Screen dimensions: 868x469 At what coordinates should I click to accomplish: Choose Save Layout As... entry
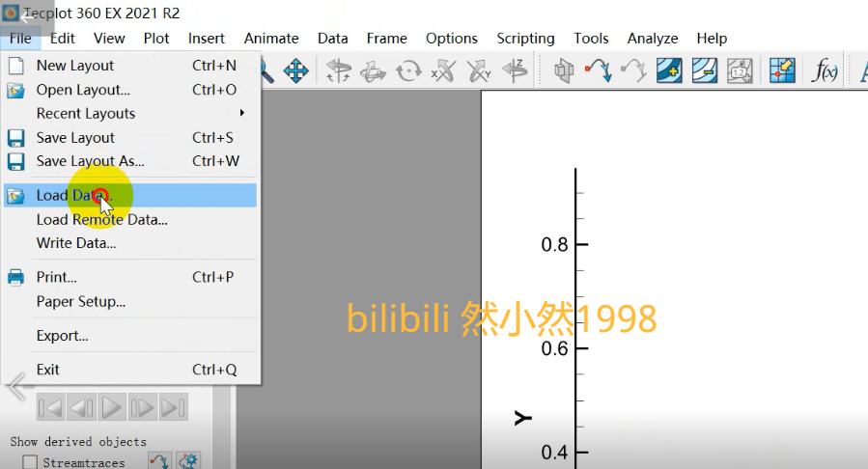coord(130,161)
